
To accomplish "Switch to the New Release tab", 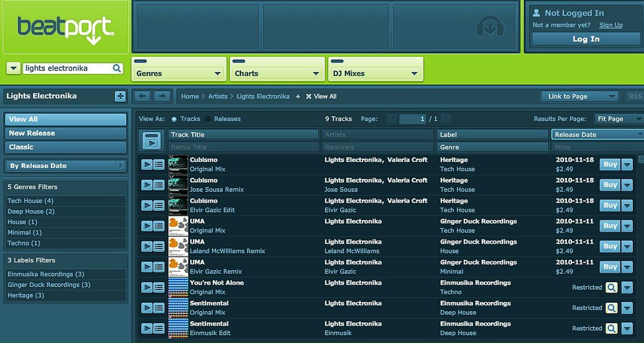I will click(65, 133).
